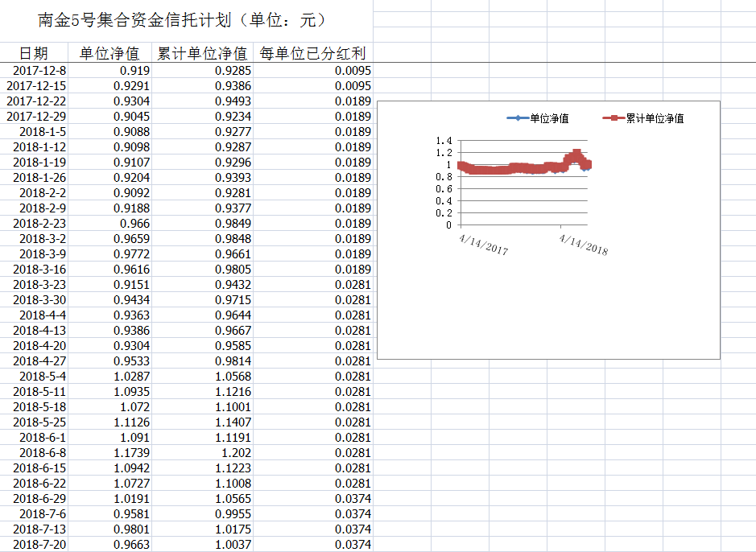Click the red 累计单位净值 legend marker in chart

pyautogui.click(x=613, y=118)
